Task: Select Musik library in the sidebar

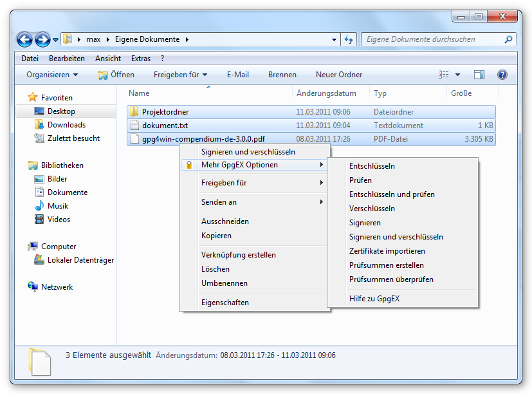Action: coord(57,206)
